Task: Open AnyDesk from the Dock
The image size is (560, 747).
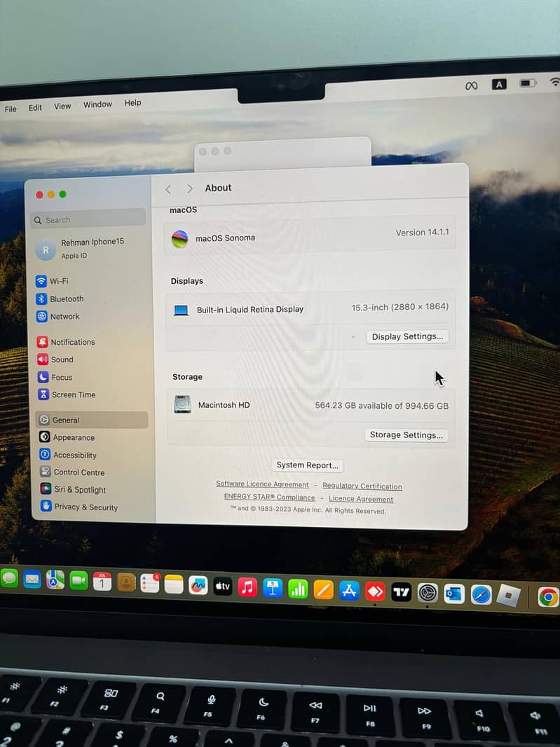Action: pos(375,591)
